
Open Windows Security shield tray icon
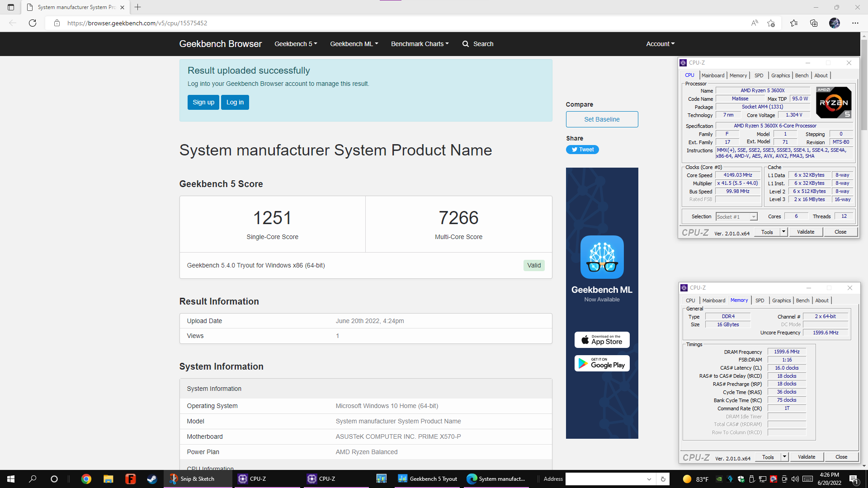pyautogui.click(x=741, y=479)
